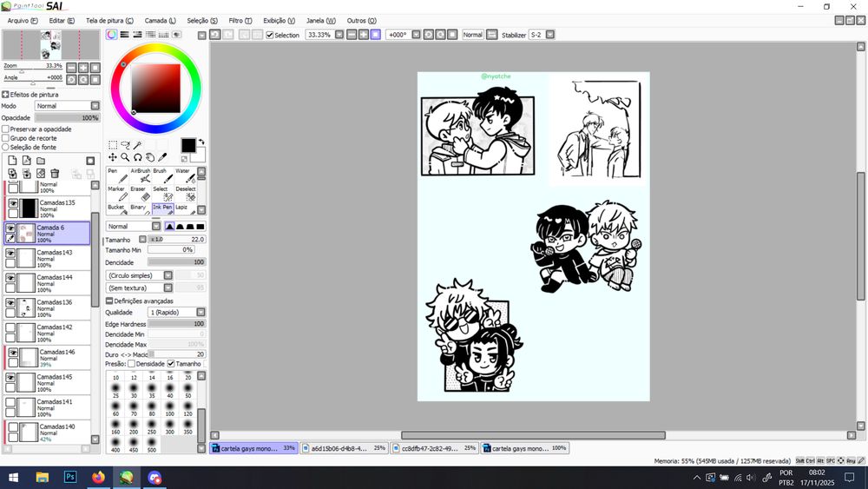Screen dimensions: 868x489
Task: Select the Brush tool
Action: (x=163, y=175)
